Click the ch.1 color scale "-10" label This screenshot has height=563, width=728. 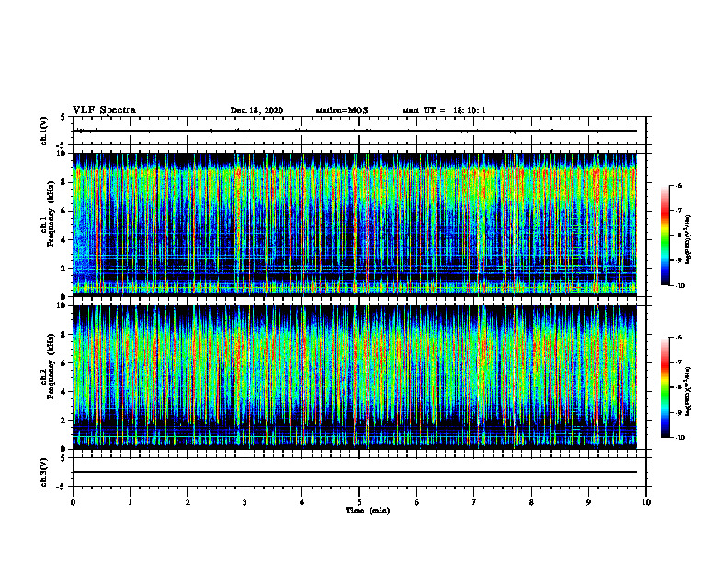(x=679, y=286)
